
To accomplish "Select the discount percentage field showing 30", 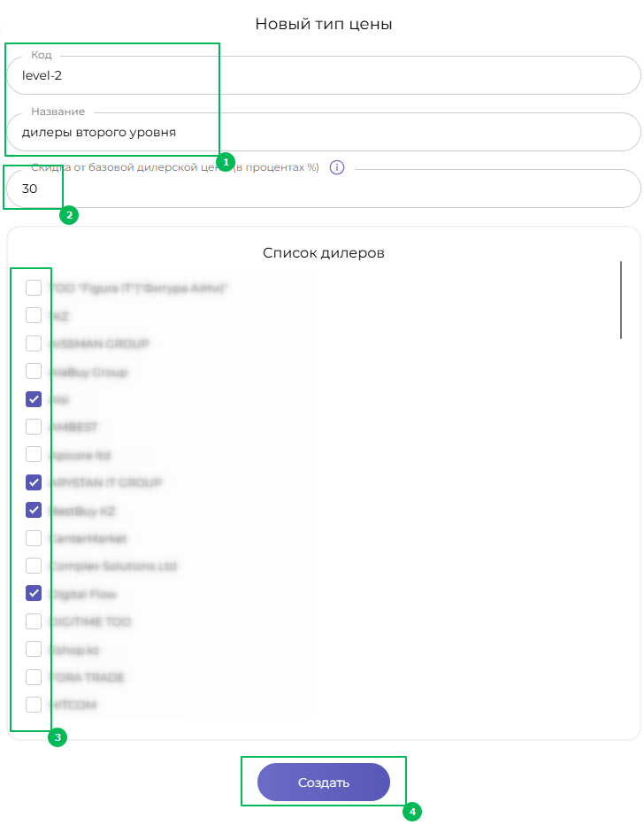I will coord(323,189).
